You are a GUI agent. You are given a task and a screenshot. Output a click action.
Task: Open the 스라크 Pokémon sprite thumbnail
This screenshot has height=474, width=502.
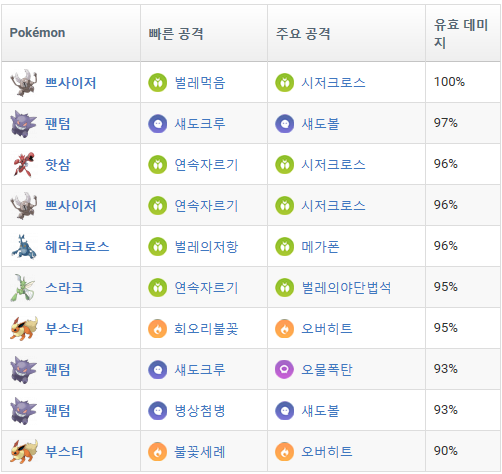23,288
